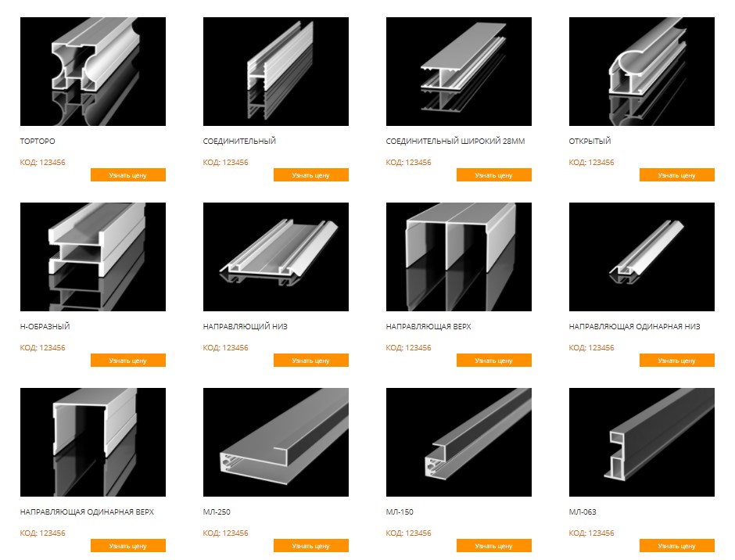Request price for СОЕДИНИТЕЛЬНЫЙ ШИРОКИЙ 28ММ
This screenshot has height=560, width=735.
(494, 175)
